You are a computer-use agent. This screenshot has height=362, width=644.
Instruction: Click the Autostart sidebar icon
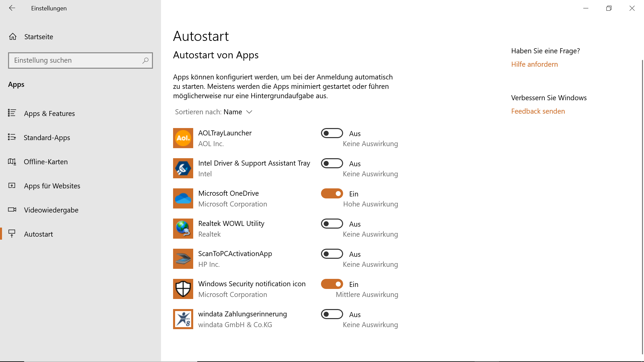coord(12,234)
